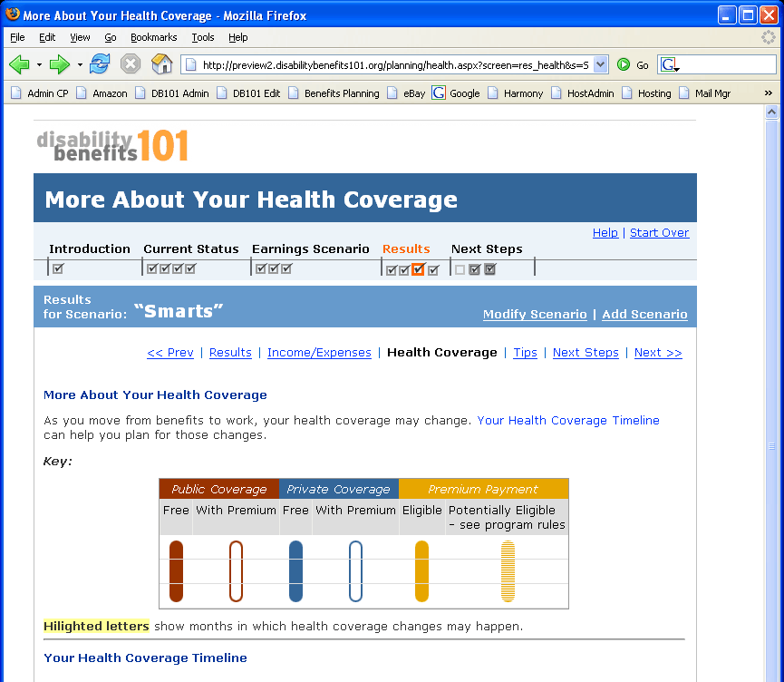Screen dimensions: 784x682
Task: Click the unchecked first Next Steps checkbox
Action: (460, 269)
